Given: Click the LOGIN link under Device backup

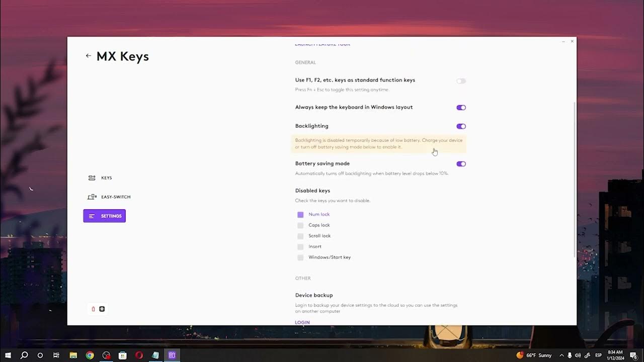Looking at the screenshot, I should [x=302, y=322].
